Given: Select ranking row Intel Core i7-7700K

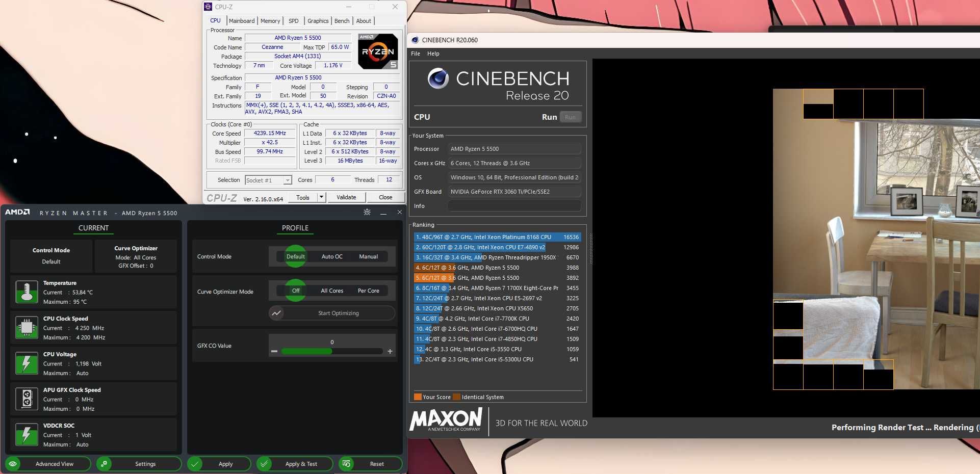Looking at the screenshot, I should 497,319.
